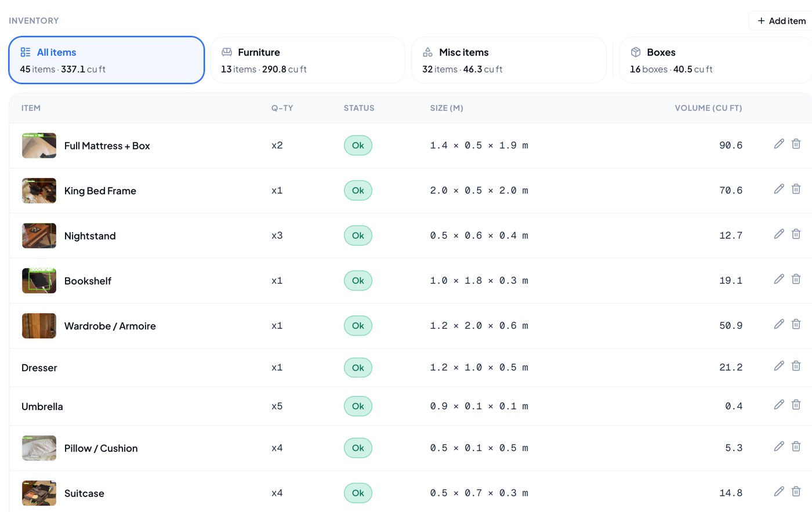Click the Bookshelf image thumbnail

tap(39, 281)
